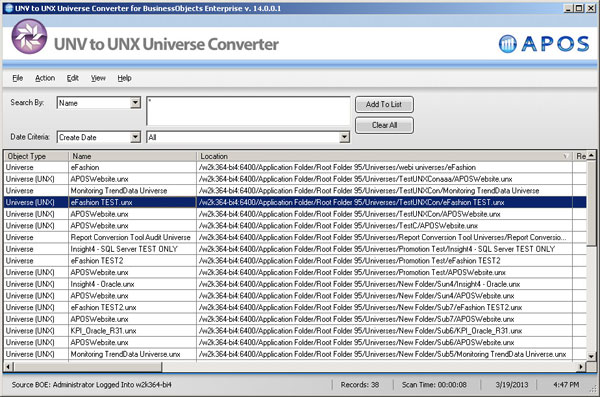Select the eFashion TEST2 name cell
The height and width of the screenshot is (397, 600).
(x=132, y=261)
